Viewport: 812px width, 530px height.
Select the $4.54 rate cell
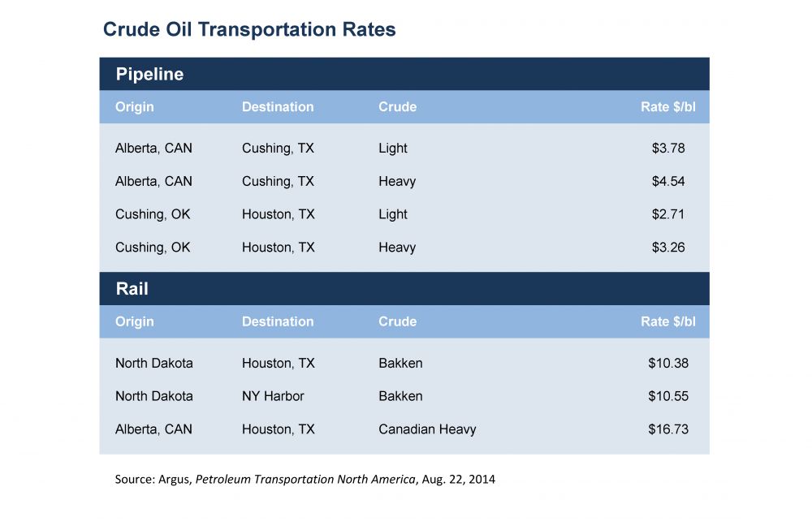[667, 181]
